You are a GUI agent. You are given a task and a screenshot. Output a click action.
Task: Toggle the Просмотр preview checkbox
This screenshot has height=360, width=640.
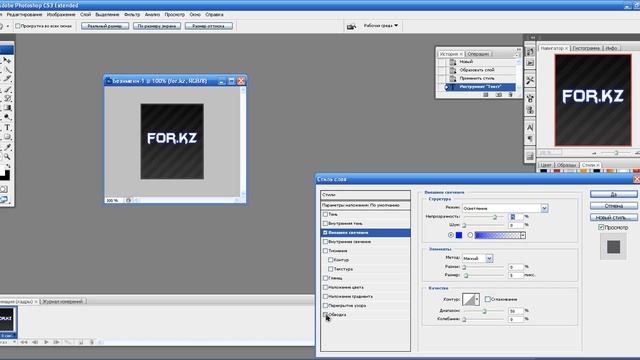tap(601, 227)
